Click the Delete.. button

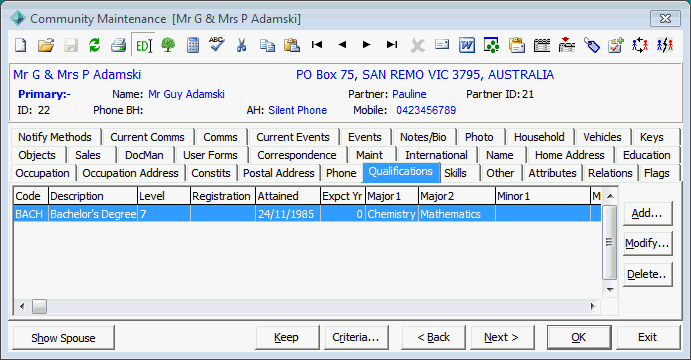pos(647,274)
